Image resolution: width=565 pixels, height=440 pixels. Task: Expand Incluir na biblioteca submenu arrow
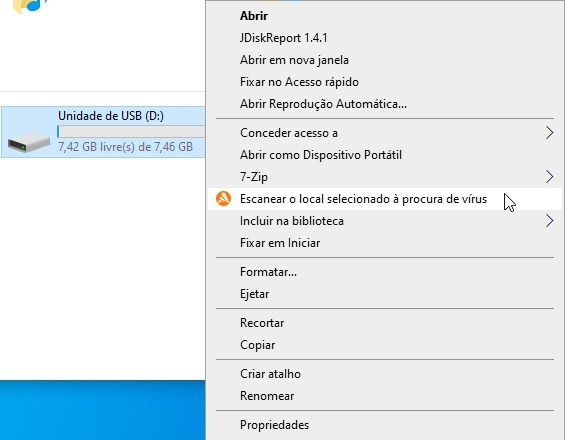pyautogui.click(x=549, y=221)
